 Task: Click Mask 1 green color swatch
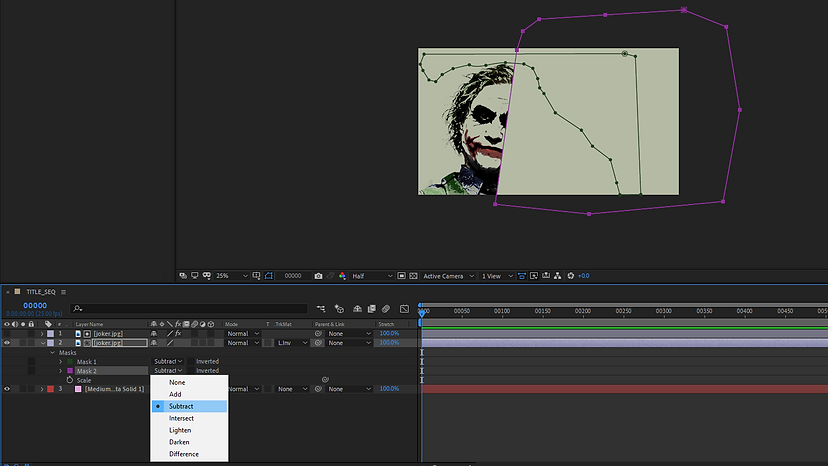[70, 362]
